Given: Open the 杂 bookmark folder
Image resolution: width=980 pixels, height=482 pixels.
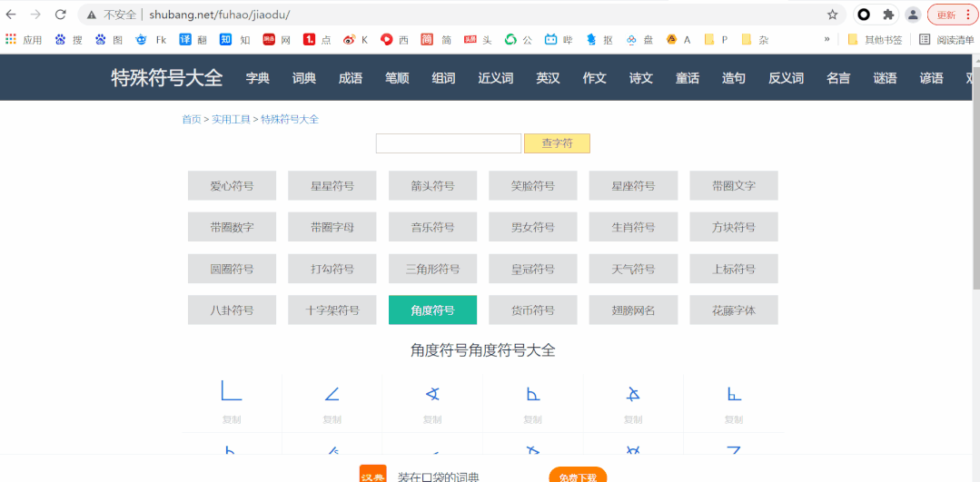Looking at the screenshot, I should coord(755,40).
